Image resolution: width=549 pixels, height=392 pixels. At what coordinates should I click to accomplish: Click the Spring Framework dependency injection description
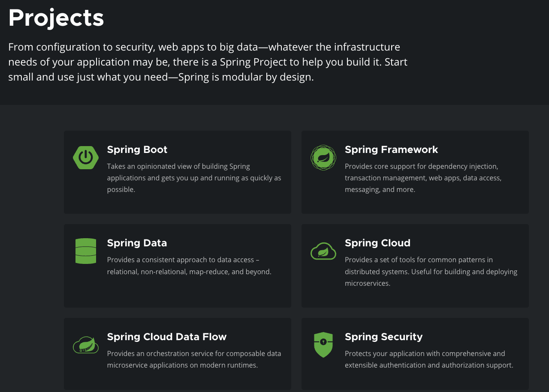423,178
